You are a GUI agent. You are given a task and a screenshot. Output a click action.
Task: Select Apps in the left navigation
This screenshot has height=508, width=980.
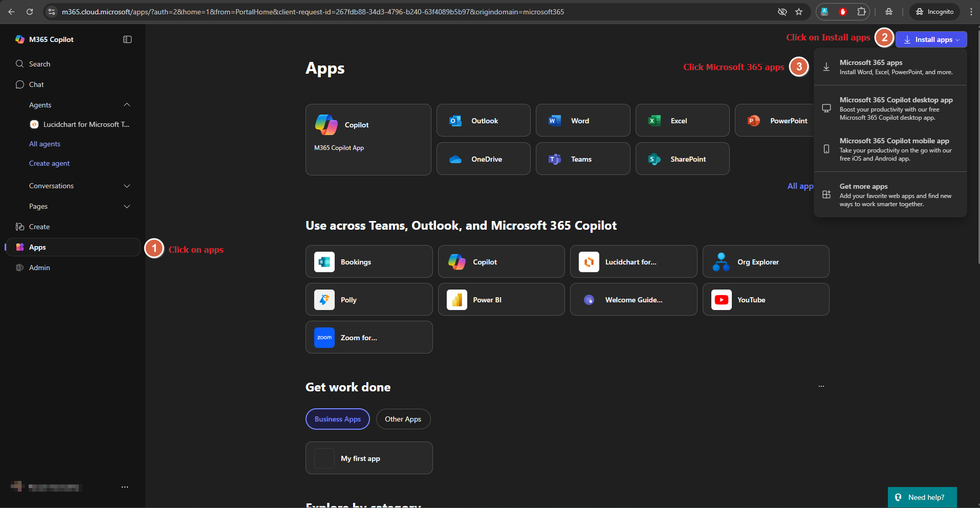(73, 247)
